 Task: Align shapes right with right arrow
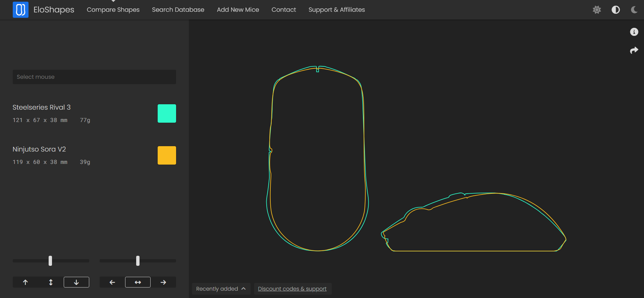coord(163,282)
